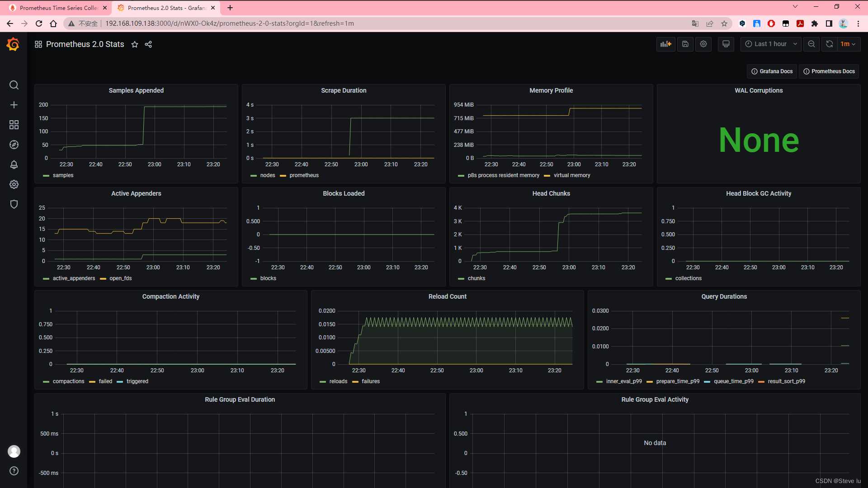Image resolution: width=868 pixels, height=488 pixels.
Task: Open the Prometheus Docs link
Action: click(829, 71)
